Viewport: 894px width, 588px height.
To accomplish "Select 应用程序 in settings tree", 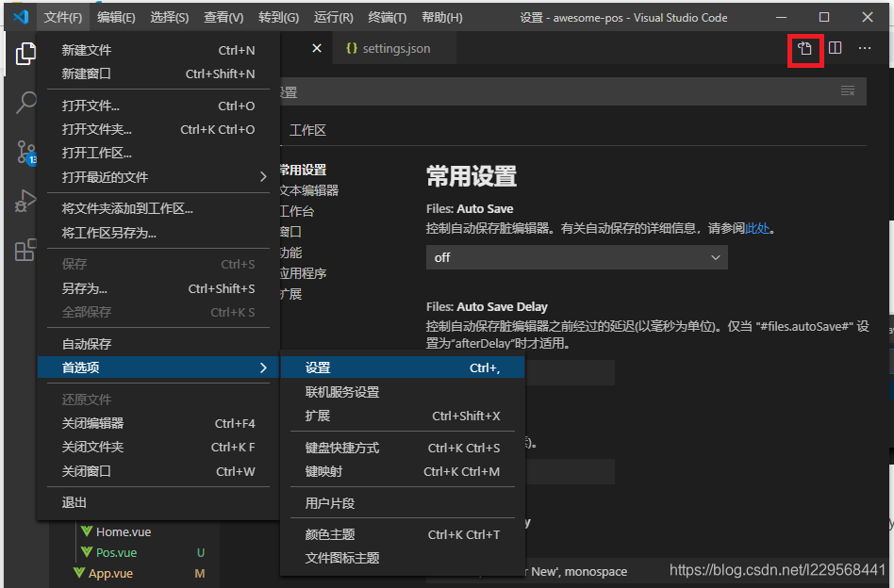I will (x=304, y=273).
